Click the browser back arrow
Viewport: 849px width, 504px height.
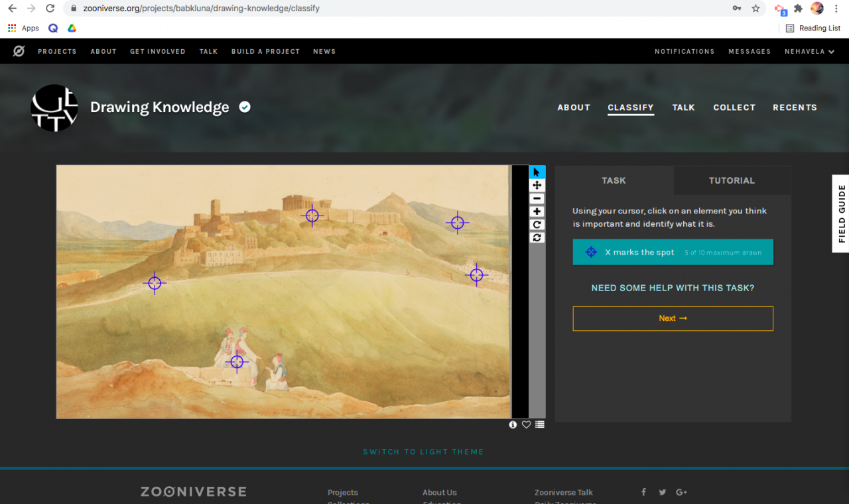point(12,9)
